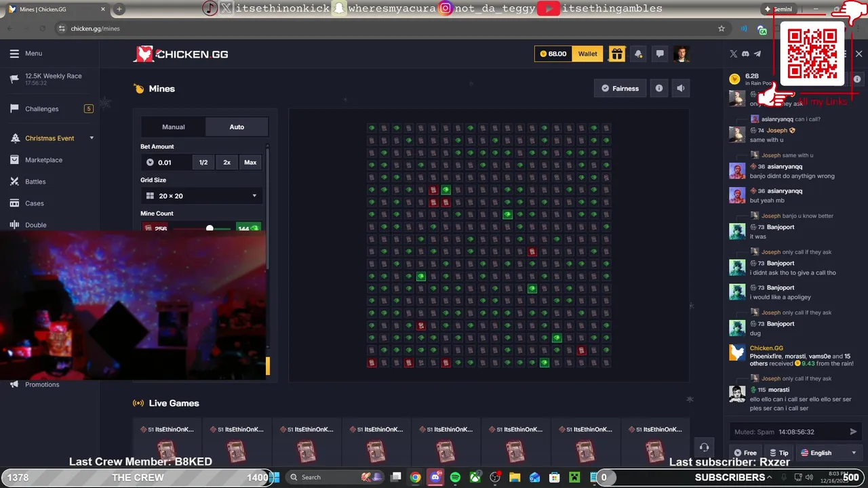
Task: Send the chat message with arrow icon
Action: 853,432
